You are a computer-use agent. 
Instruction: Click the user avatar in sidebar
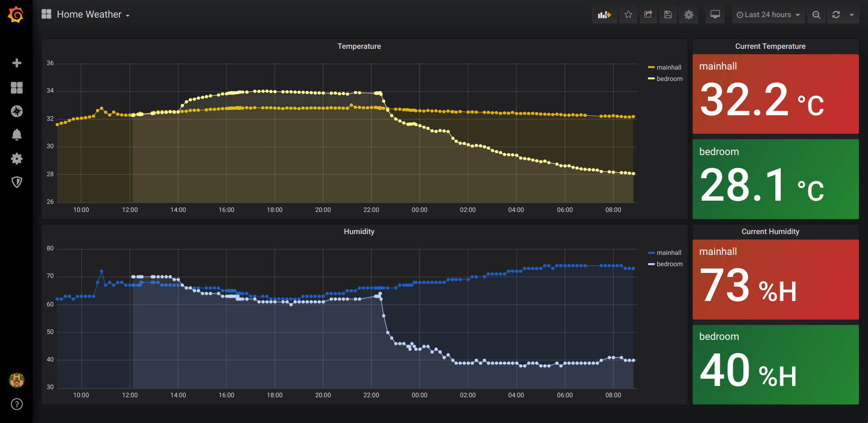click(17, 380)
